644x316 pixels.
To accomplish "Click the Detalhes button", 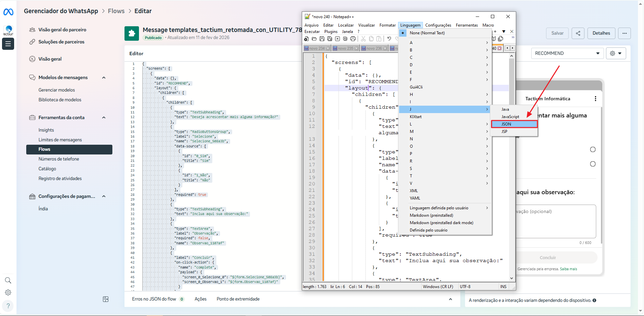I will point(601,33).
